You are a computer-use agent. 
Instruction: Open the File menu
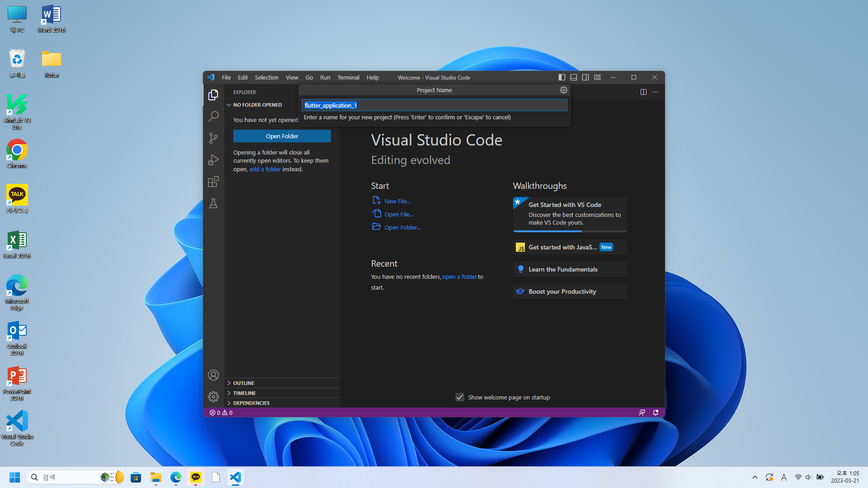226,77
